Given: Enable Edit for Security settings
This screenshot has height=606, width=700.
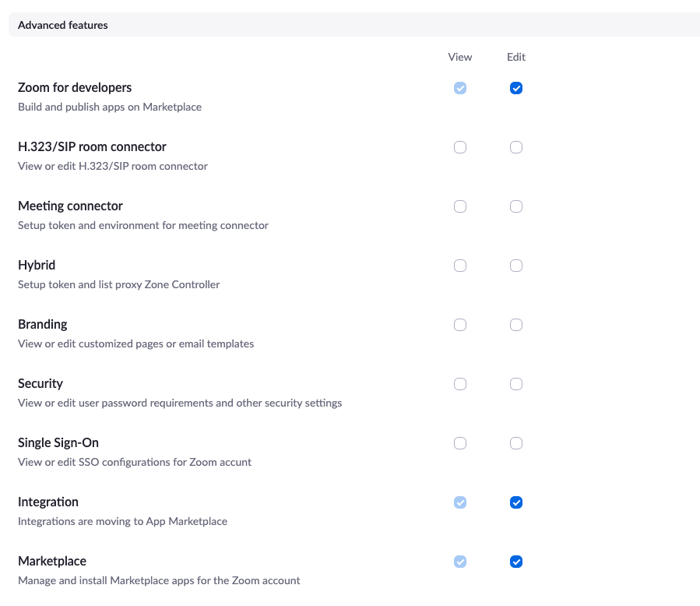Looking at the screenshot, I should pyautogui.click(x=516, y=384).
